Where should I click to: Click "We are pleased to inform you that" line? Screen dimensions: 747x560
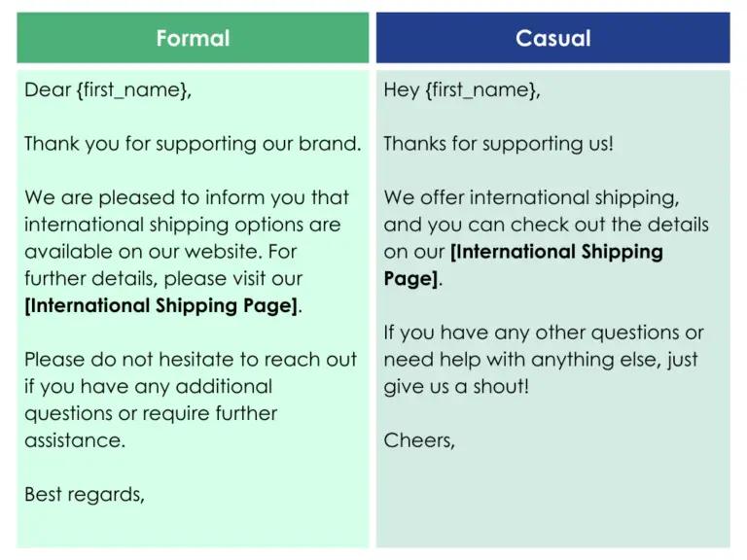pos(187,197)
